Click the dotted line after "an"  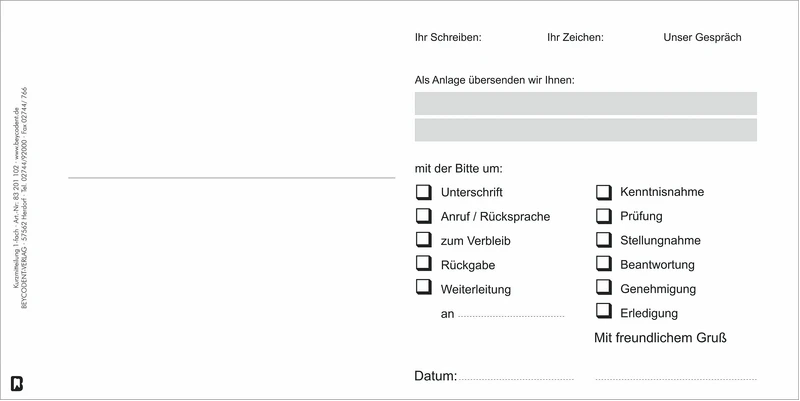pos(511,317)
